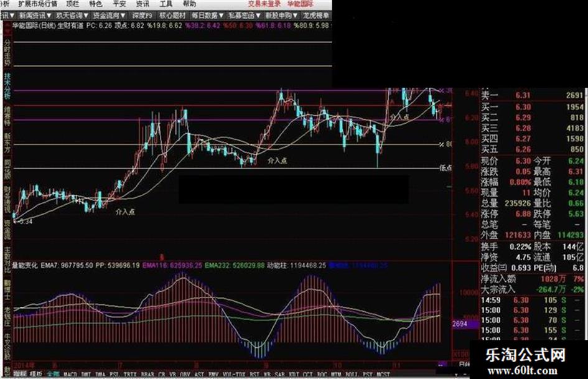Open the 牛叉诊股 sidebar tab
Screen dimensions: 588x379
(7, 347)
